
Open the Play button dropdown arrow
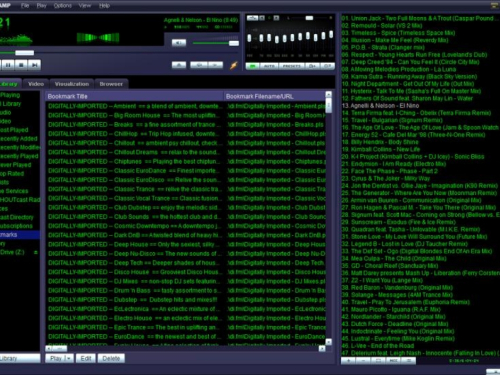pyautogui.click(x=69, y=358)
